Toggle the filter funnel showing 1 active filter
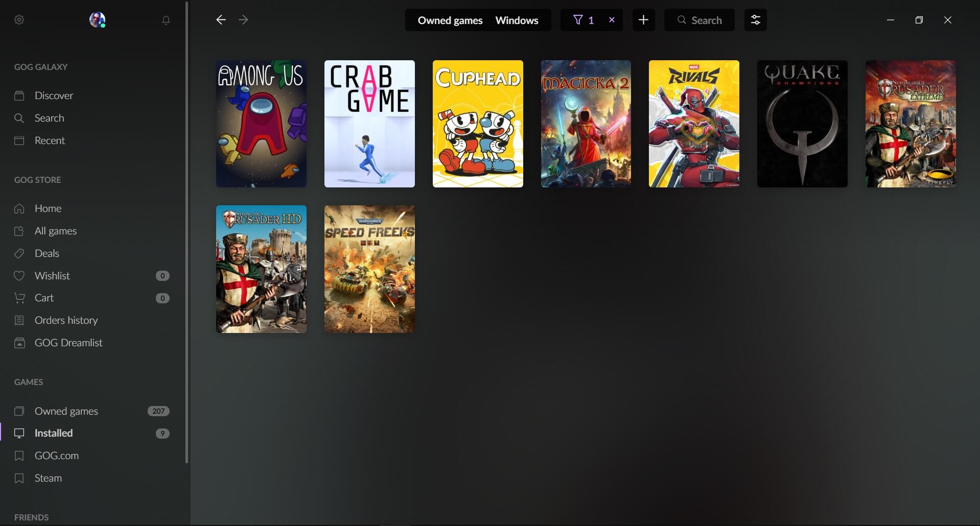This screenshot has height=526, width=980. pyautogui.click(x=583, y=20)
